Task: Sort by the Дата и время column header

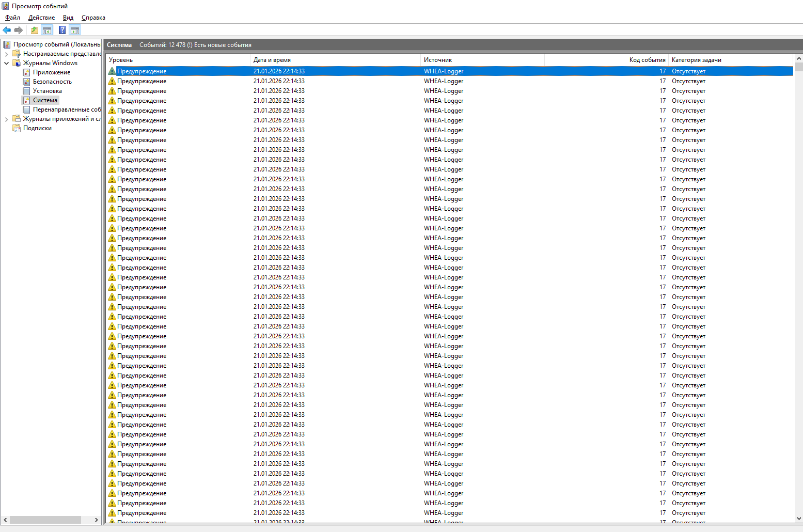Action: point(272,60)
